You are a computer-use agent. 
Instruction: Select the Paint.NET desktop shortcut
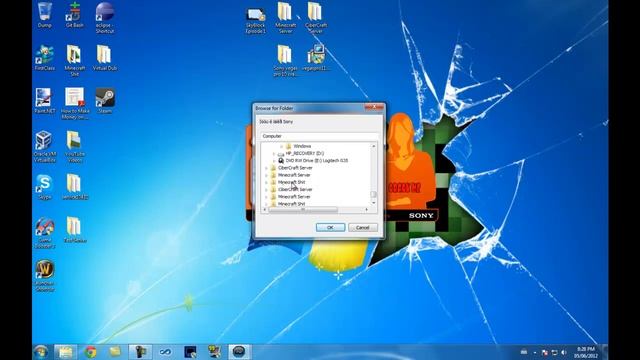click(44, 101)
